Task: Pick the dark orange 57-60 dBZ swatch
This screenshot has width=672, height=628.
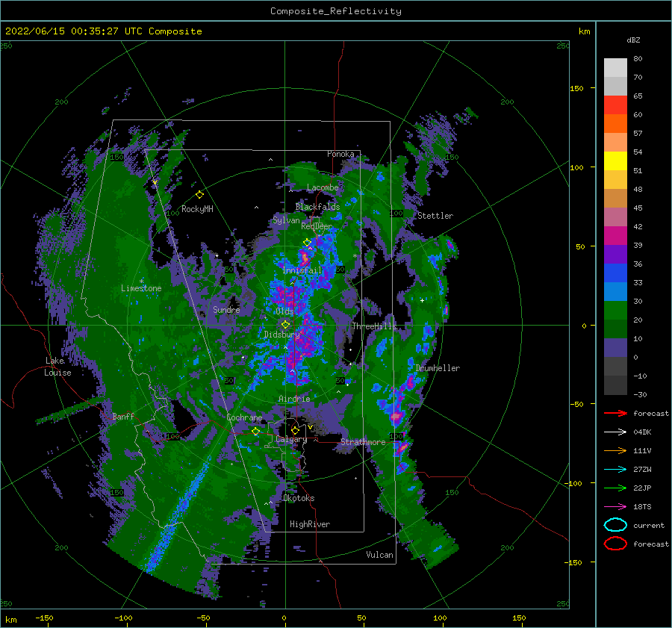Action: tap(615, 124)
